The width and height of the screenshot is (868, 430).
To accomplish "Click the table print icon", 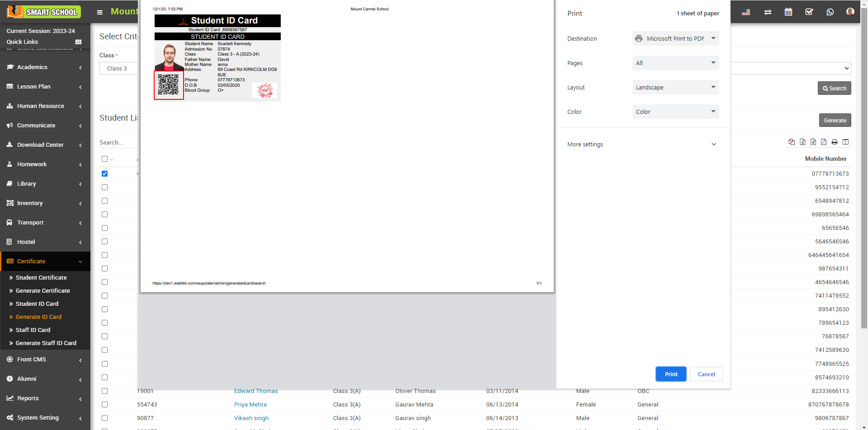I will click(835, 142).
